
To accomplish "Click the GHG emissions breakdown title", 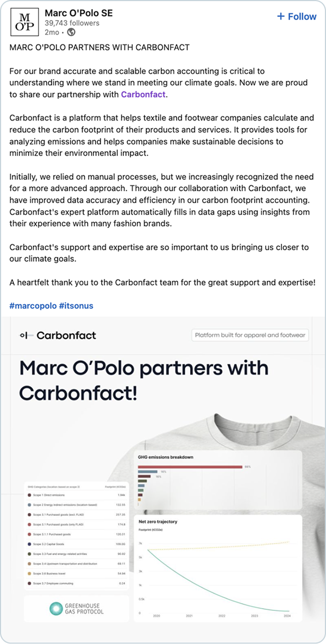I will pos(166,457).
